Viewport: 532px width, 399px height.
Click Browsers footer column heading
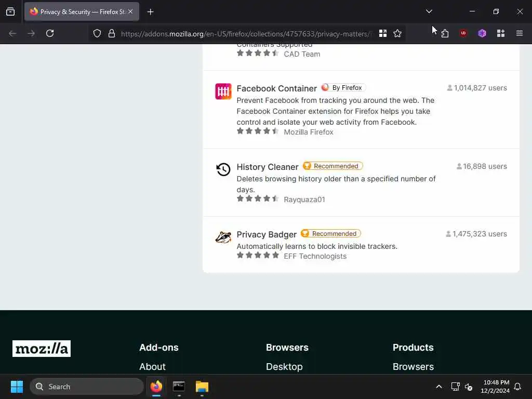click(287, 348)
